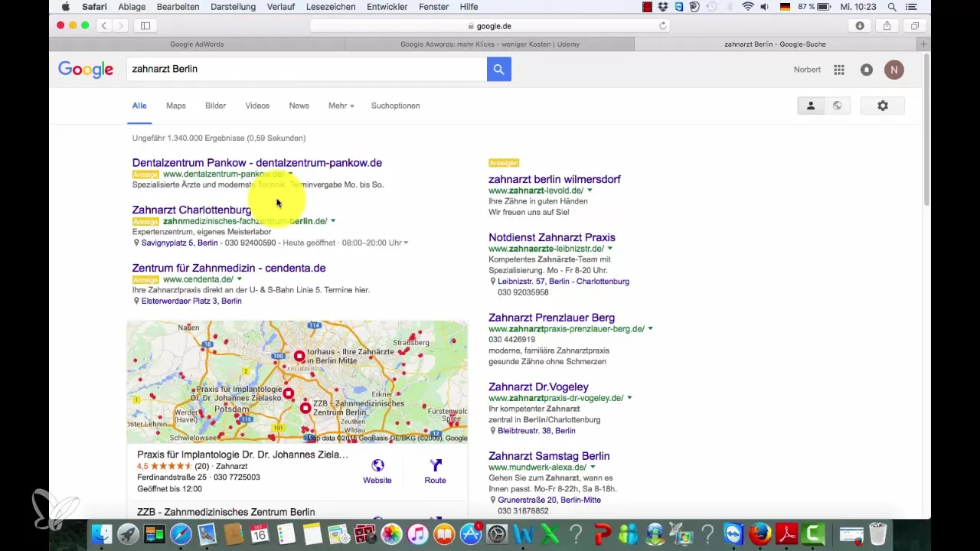Open System Preferences in the dock
Image resolution: width=980 pixels, height=551 pixels.
tap(497, 534)
